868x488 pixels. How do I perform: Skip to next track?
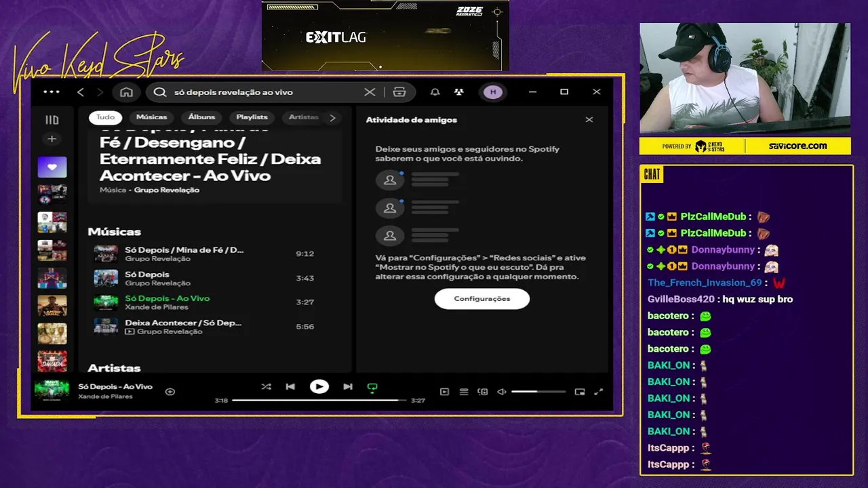tap(348, 387)
